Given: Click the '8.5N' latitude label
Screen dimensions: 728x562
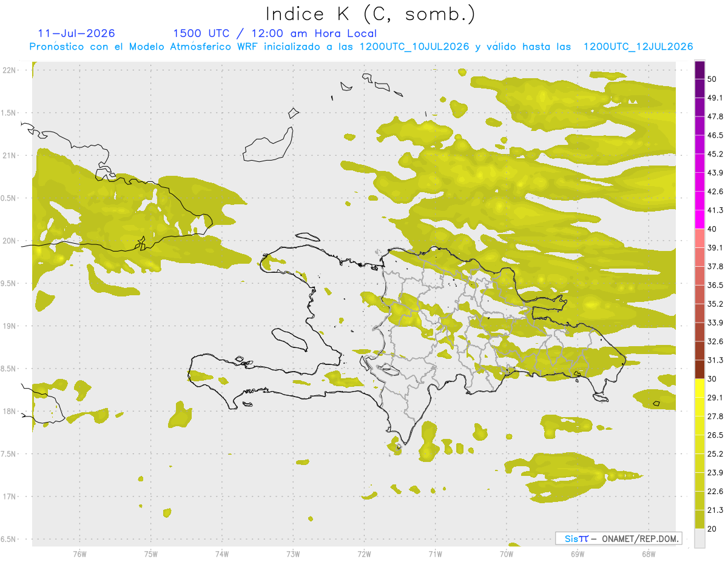Looking at the screenshot, I should 8,369.
